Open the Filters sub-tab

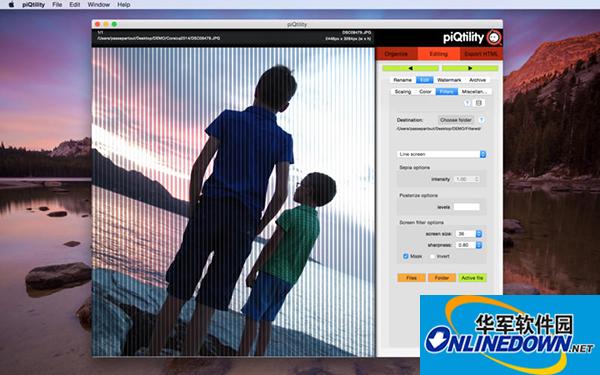point(447,92)
